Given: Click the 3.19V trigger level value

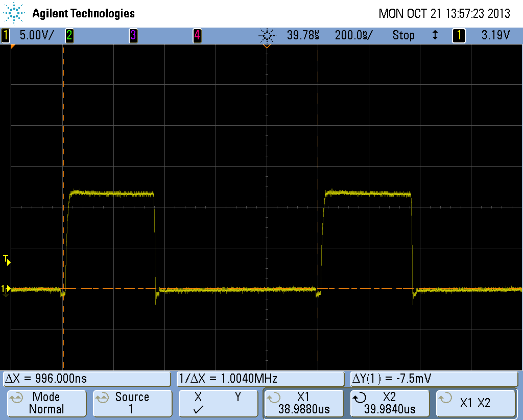Looking at the screenshot, I should coord(495,35).
